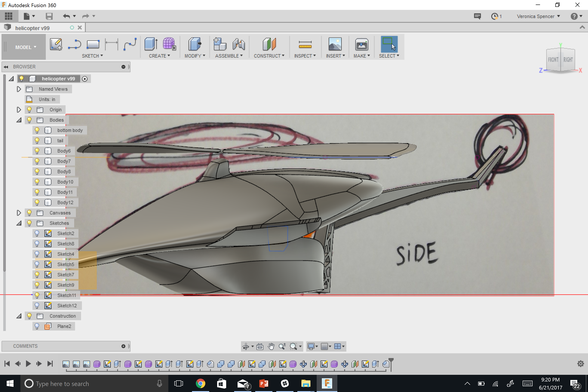588x392 pixels.
Task: Click the timeline end marker
Action: pos(391,364)
